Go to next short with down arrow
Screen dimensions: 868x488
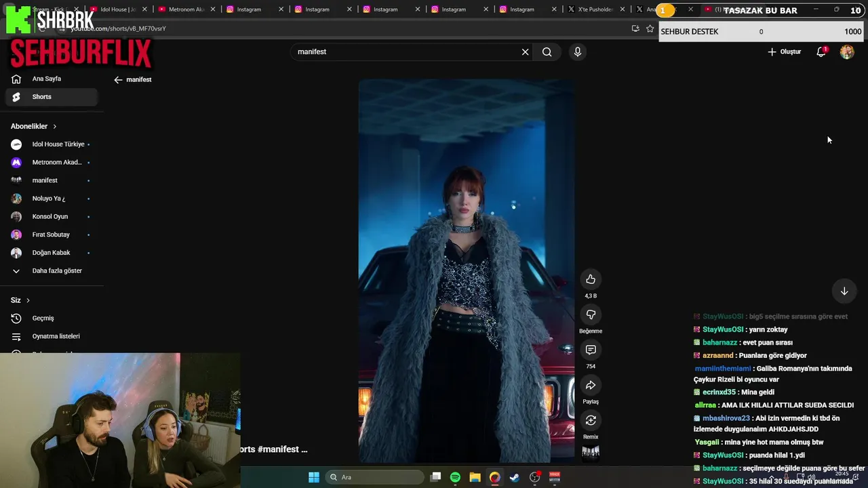pyautogui.click(x=844, y=291)
